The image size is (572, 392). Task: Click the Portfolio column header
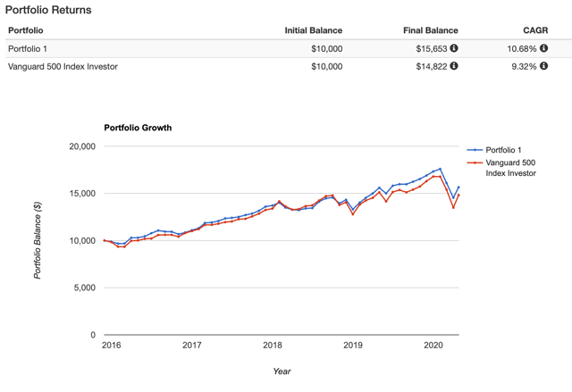25,30
